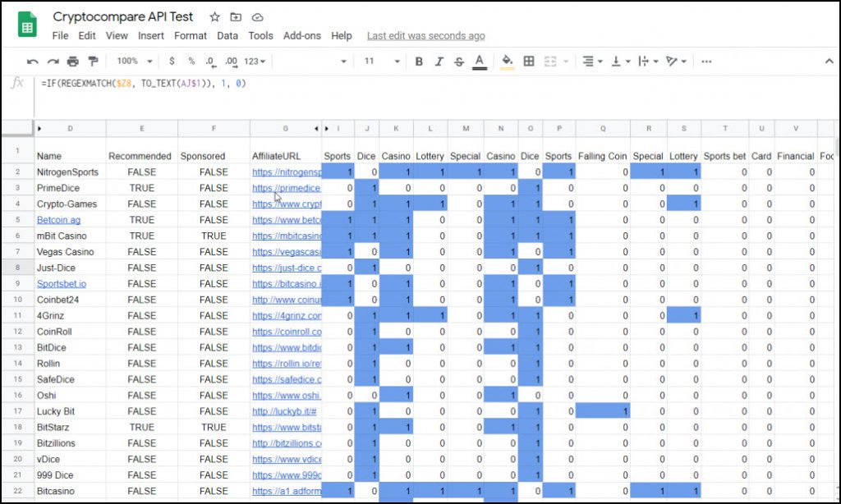The height and width of the screenshot is (504, 841).
Task: Click the Google Sheets home icon
Action: coord(27,25)
